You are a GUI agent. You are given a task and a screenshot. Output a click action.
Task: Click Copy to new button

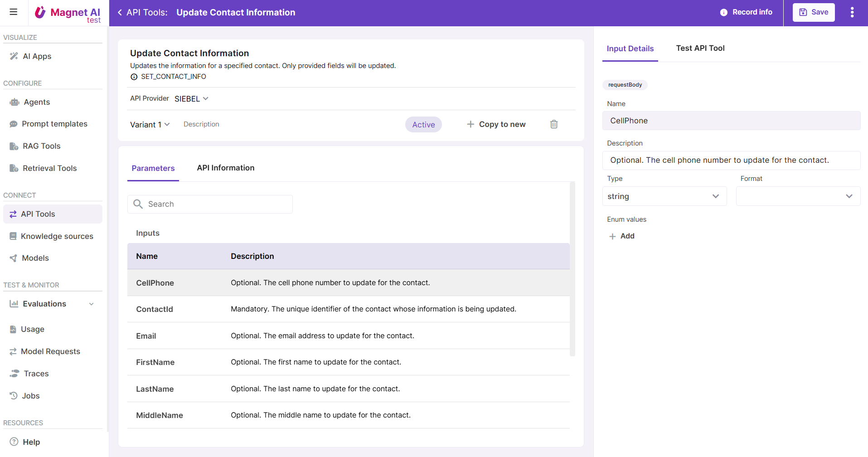496,124
